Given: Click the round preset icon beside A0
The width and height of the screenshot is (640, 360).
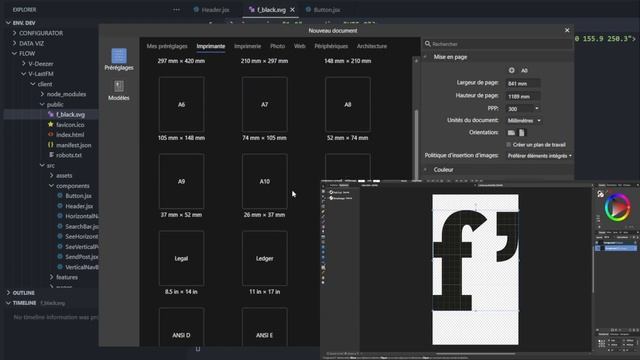Looking at the screenshot, I should (511, 70).
